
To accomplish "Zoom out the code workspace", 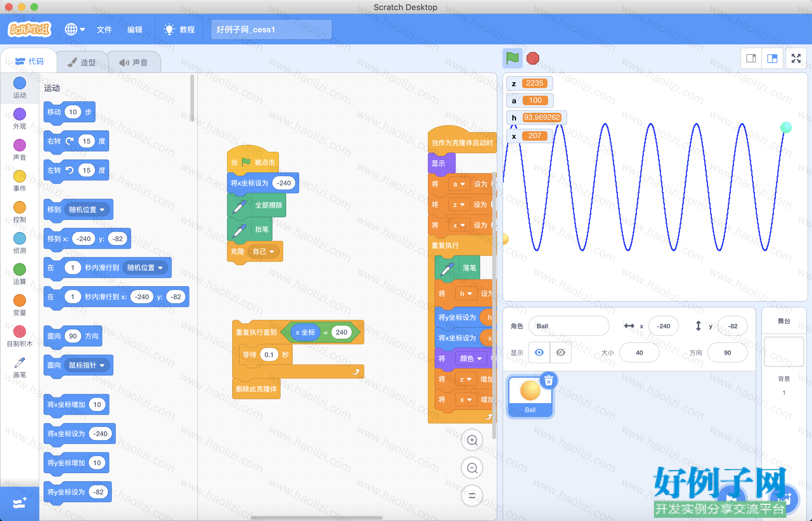I will (x=472, y=468).
